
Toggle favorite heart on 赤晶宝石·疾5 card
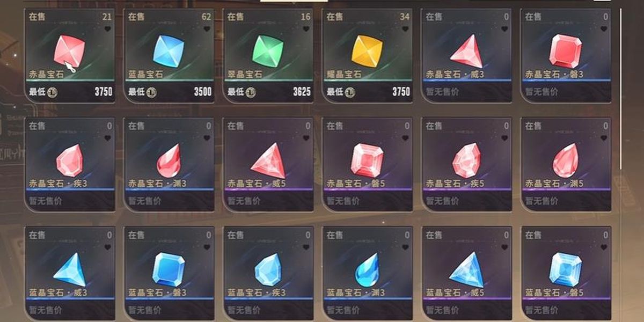[504, 138]
